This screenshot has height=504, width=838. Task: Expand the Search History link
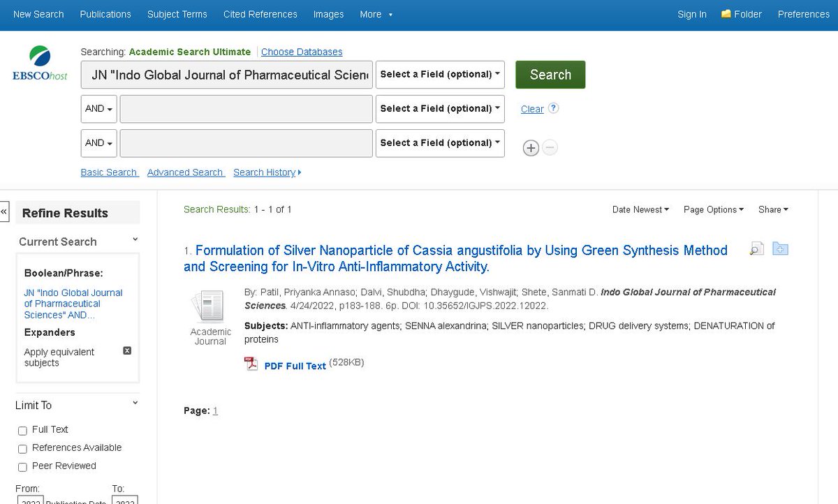click(267, 172)
